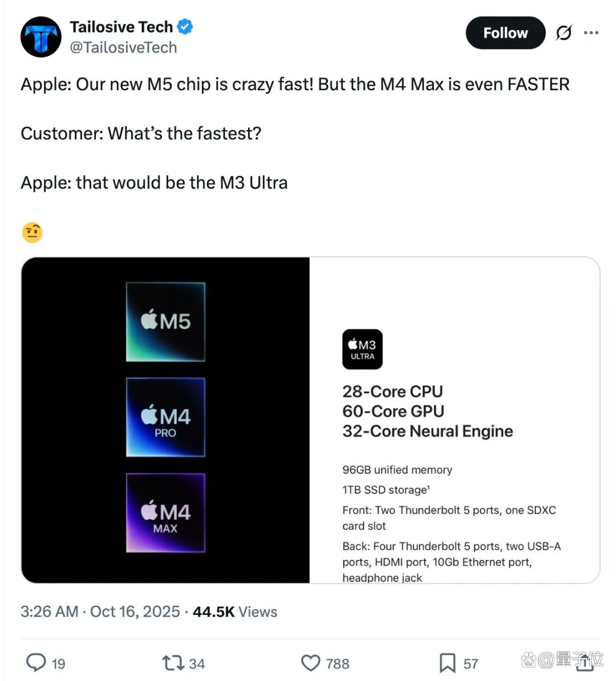The height and width of the screenshot is (681, 616).
Task: Follow Tailosive Tech
Action: point(505,33)
